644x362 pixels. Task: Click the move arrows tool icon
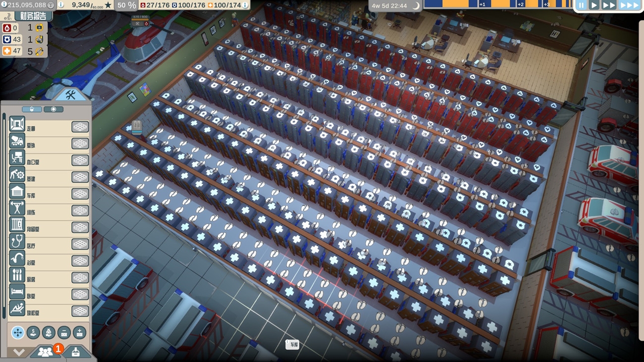[x=18, y=332]
